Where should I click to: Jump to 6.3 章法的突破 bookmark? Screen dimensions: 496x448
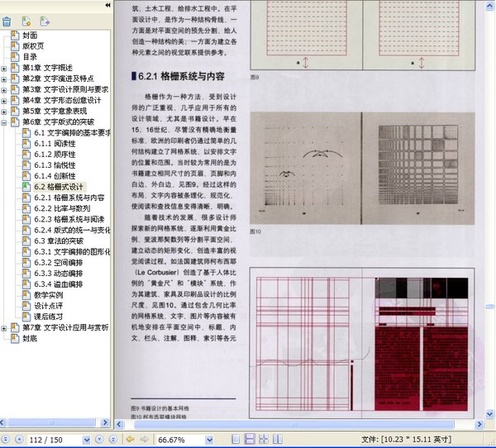tap(59, 241)
